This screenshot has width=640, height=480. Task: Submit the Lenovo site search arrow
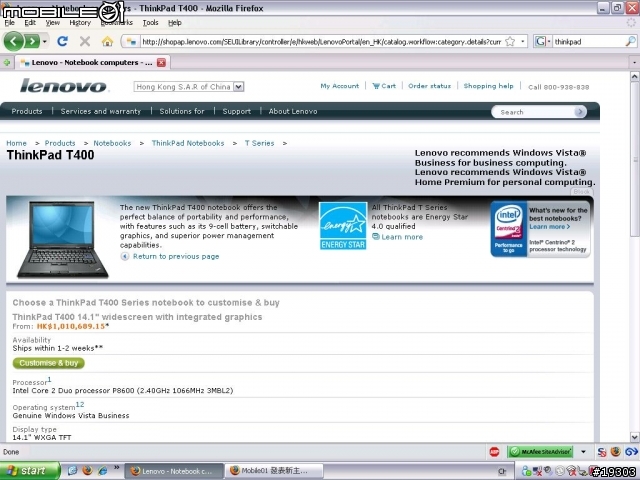click(x=580, y=112)
